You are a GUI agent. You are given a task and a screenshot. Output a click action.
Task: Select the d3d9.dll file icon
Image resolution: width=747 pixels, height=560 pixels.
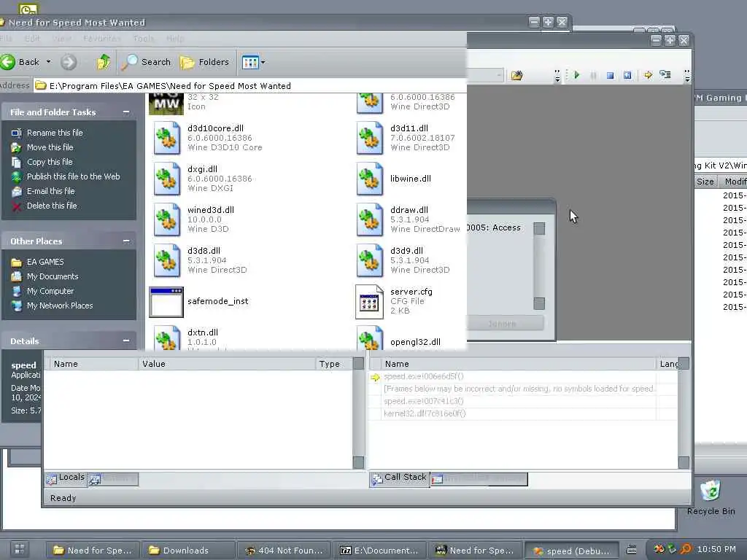coord(369,260)
